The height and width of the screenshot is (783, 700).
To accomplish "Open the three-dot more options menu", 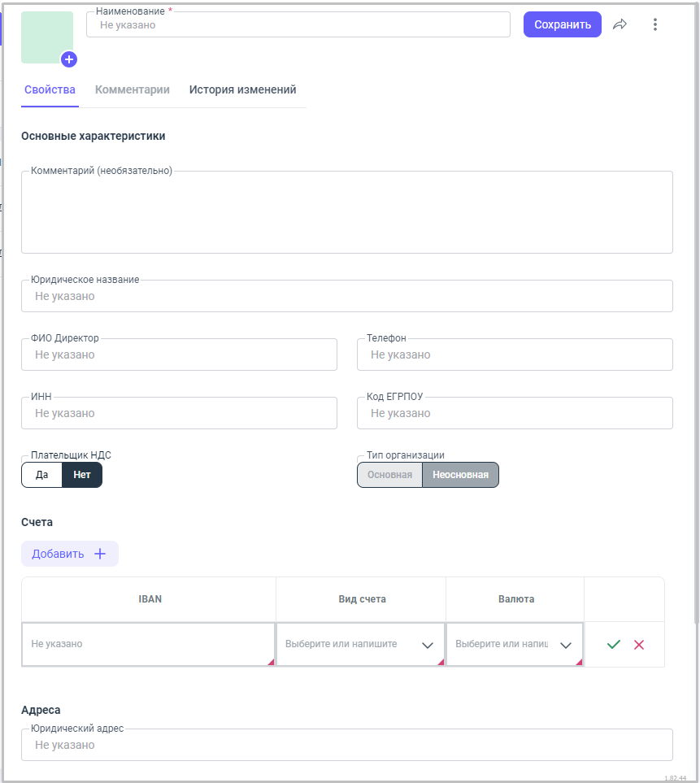I will [x=655, y=24].
